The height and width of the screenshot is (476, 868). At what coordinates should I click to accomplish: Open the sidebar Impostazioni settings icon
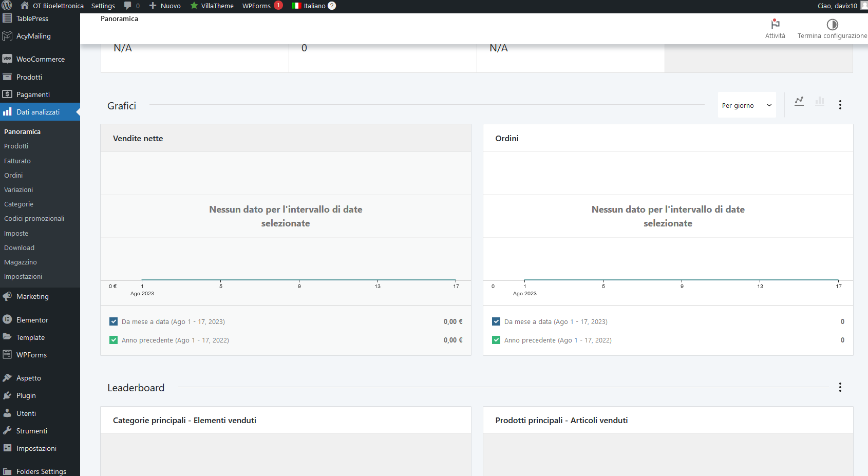(x=7, y=448)
